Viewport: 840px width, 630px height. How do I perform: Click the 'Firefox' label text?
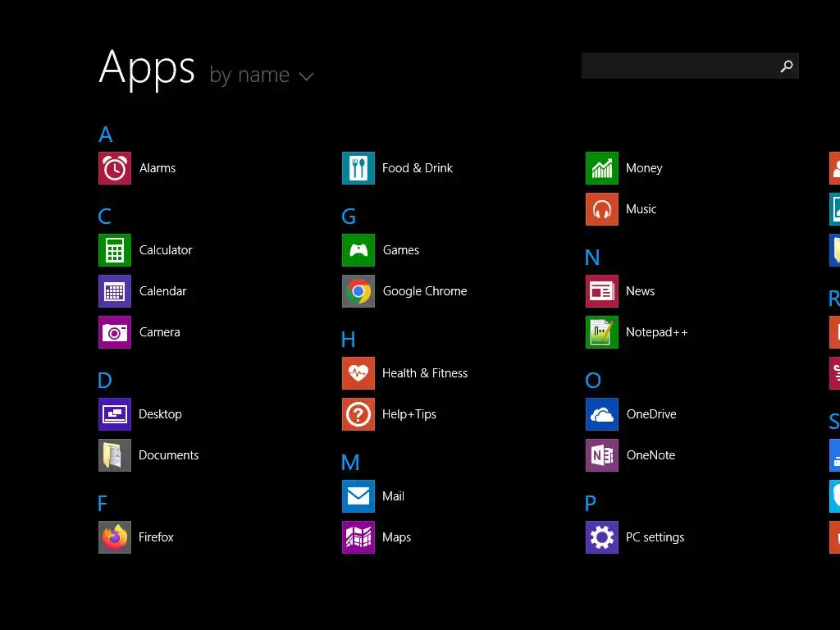coord(156,537)
